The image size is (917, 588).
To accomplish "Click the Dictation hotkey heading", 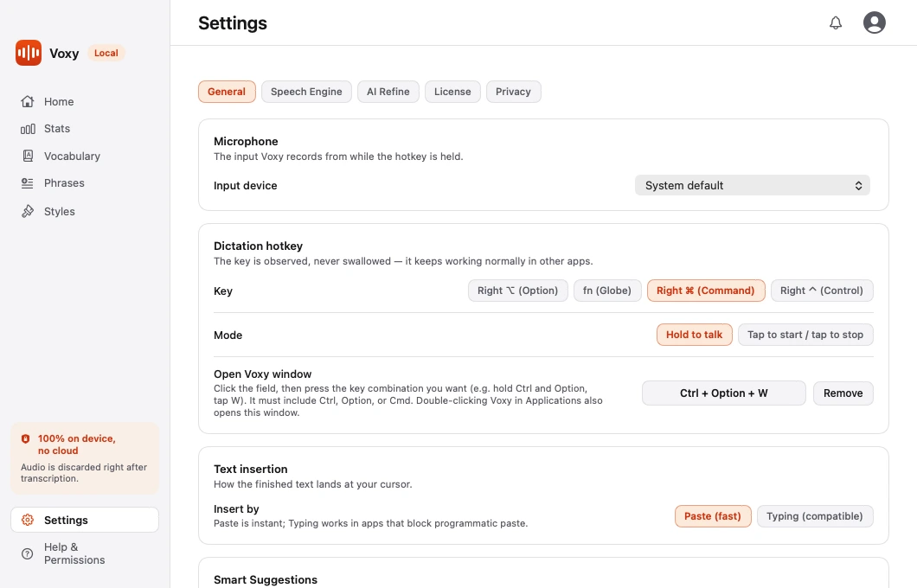I will pos(258,246).
